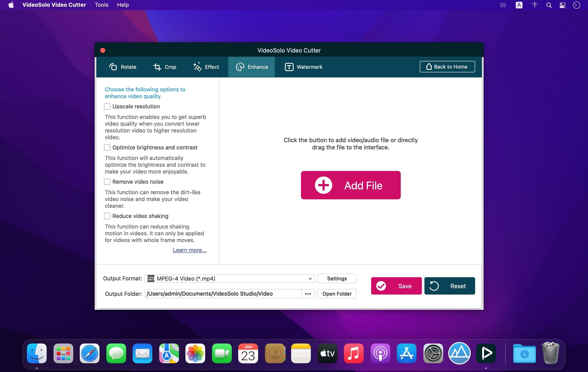Viewport: 588px width, 372px height.
Task: Enable the Upscale resolution checkbox
Action: (x=107, y=106)
